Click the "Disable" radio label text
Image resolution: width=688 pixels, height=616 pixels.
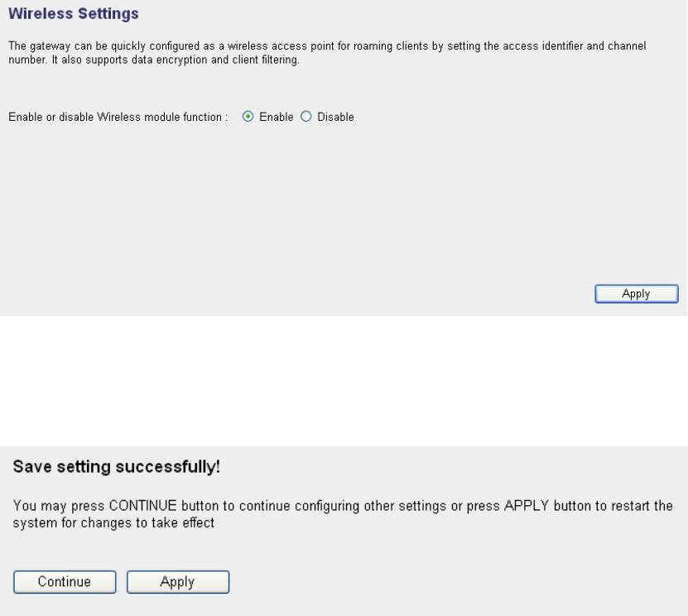click(335, 118)
